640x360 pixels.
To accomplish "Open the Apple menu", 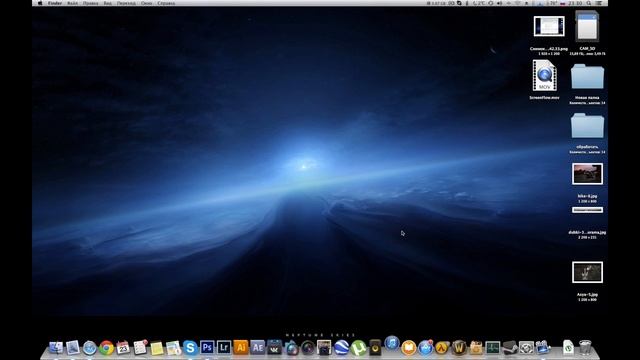I will 40,3.
